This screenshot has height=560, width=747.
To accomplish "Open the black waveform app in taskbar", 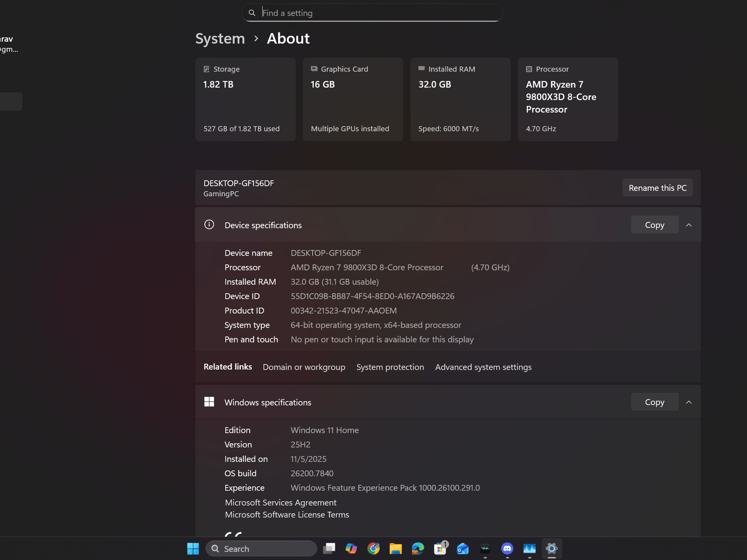I will [485, 549].
